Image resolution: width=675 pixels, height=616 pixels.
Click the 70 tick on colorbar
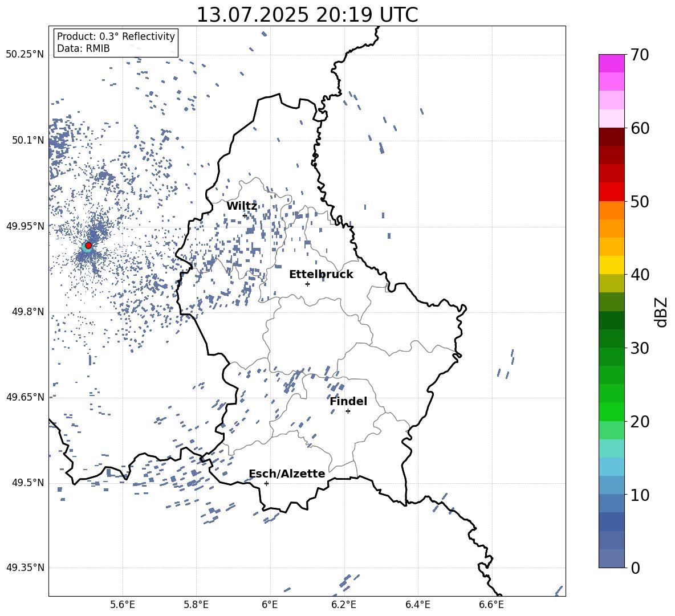pyautogui.click(x=640, y=55)
